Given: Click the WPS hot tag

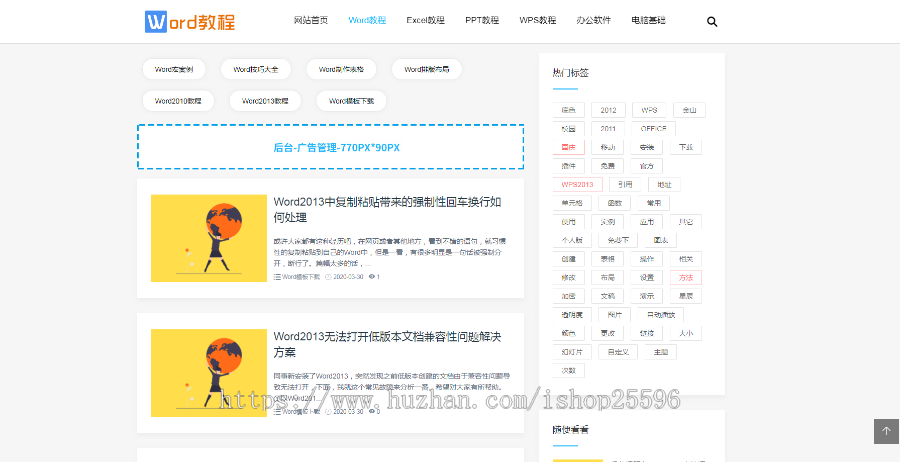Looking at the screenshot, I should pyautogui.click(x=649, y=110).
